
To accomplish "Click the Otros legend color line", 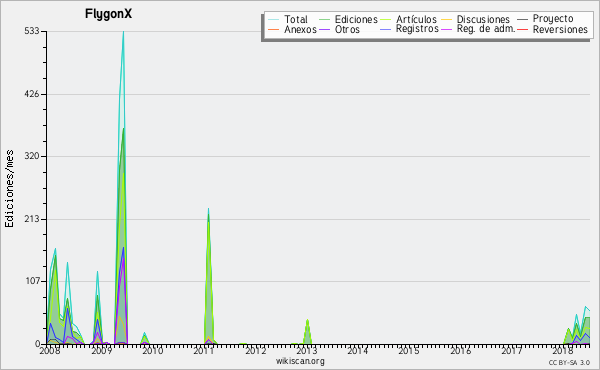I will tap(324, 30).
